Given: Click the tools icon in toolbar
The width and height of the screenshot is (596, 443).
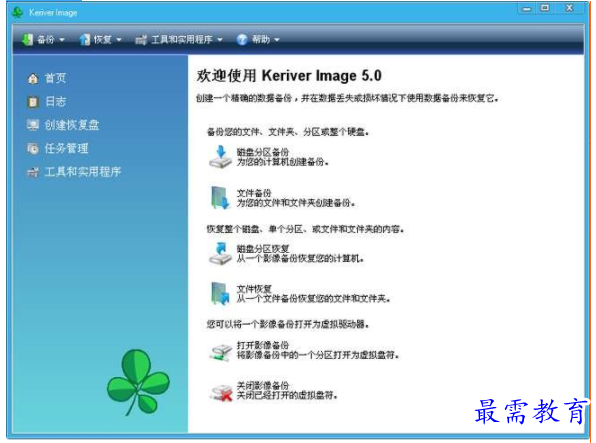Looking at the screenshot, I should click(141, 40).
